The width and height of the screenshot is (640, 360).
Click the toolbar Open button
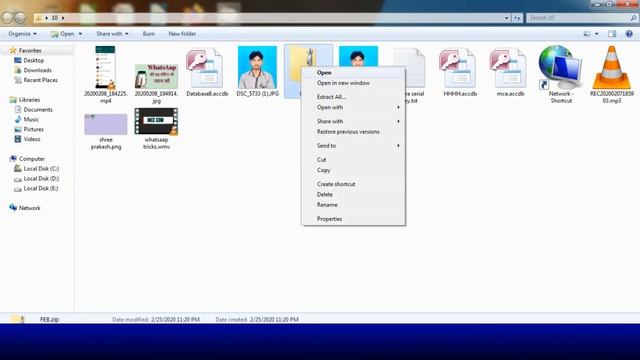[62, 34]
